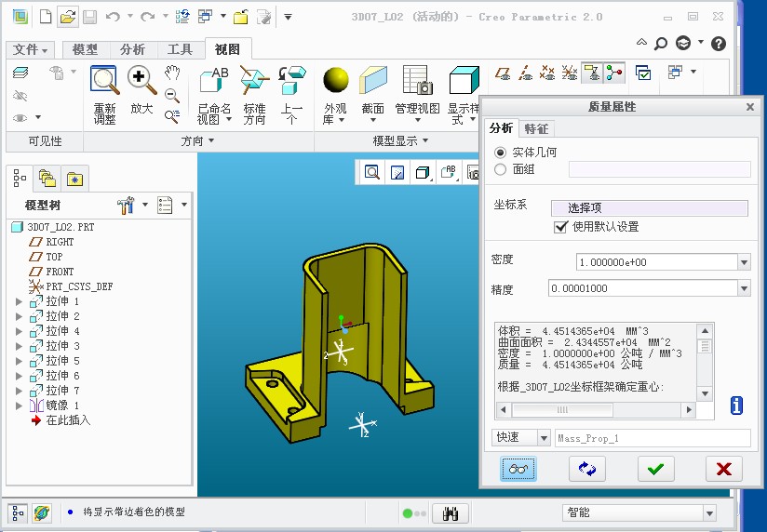
Task: Click the results horizontal scrollbar
Action: click(x=596, y=410)
